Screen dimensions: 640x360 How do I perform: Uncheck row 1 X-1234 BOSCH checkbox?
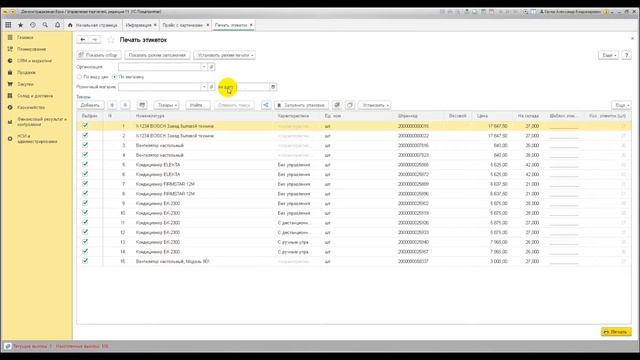(85, 126)
